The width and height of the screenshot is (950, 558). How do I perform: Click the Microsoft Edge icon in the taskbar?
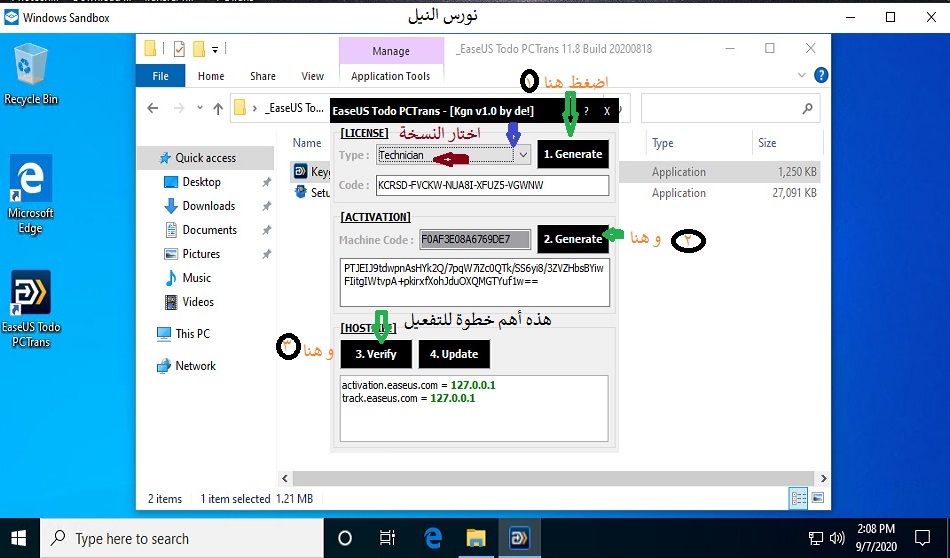433,538
